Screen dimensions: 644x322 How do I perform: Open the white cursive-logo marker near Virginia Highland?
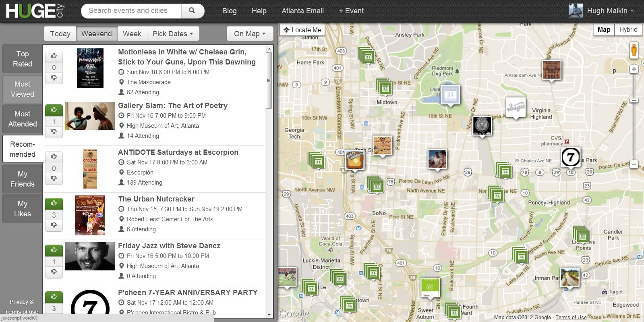516,108
